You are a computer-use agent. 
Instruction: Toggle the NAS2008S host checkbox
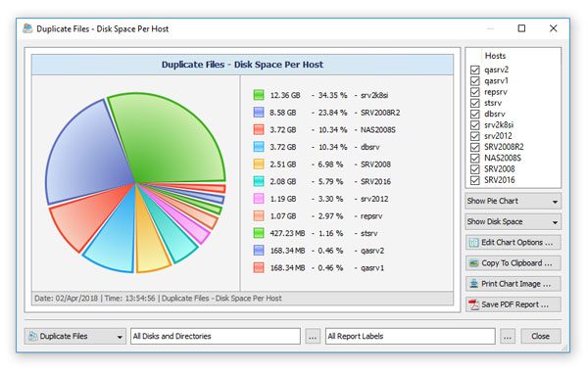(474, 158)
